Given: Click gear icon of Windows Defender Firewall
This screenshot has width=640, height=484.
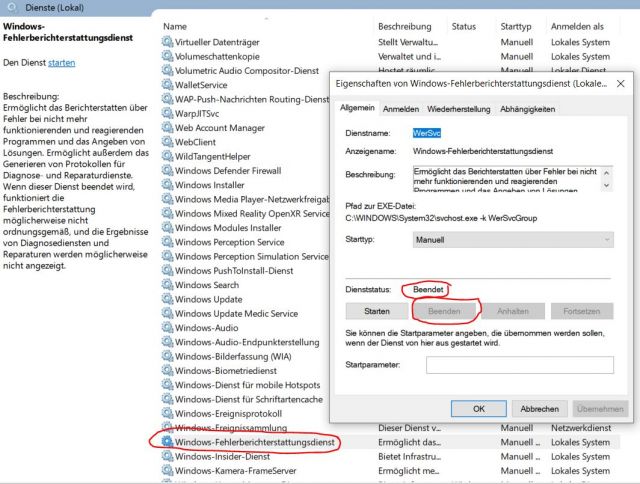Looking at the screenshot, I should [x=167, y=170].
